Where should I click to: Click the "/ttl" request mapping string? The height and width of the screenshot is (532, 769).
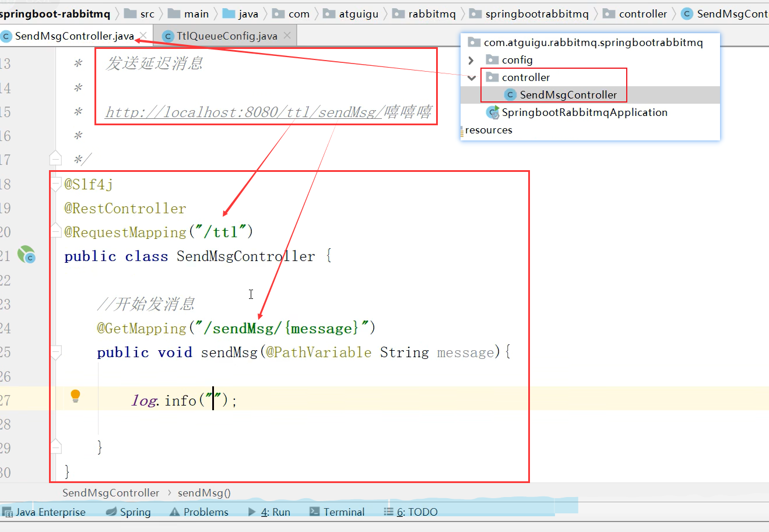tap(221, 232)
